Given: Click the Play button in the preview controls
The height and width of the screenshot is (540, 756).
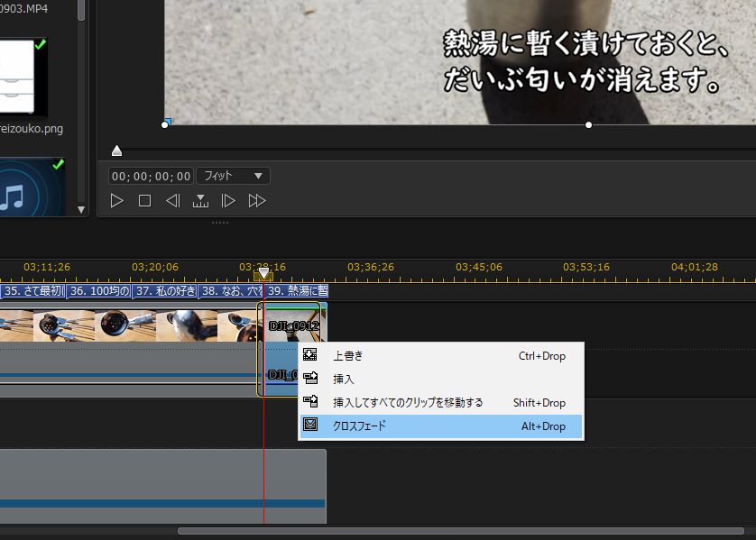Looking at the screenshot, I should 116,201.
